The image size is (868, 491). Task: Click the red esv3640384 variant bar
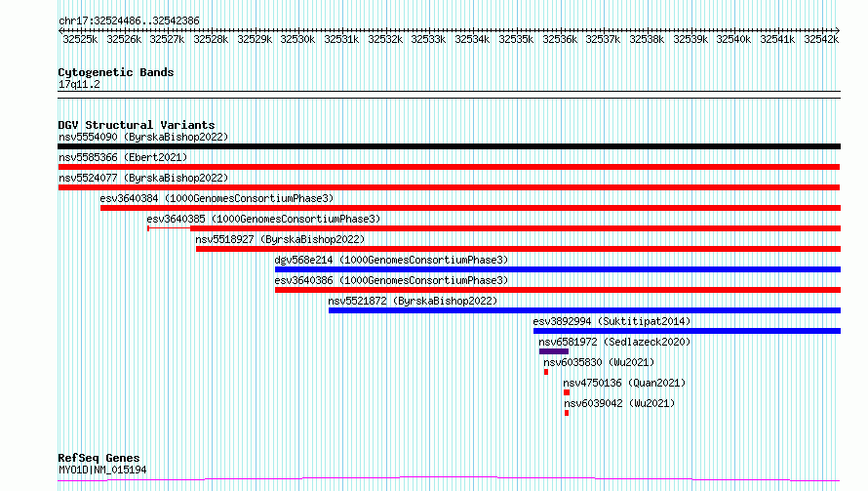click(x=470, y=208)
